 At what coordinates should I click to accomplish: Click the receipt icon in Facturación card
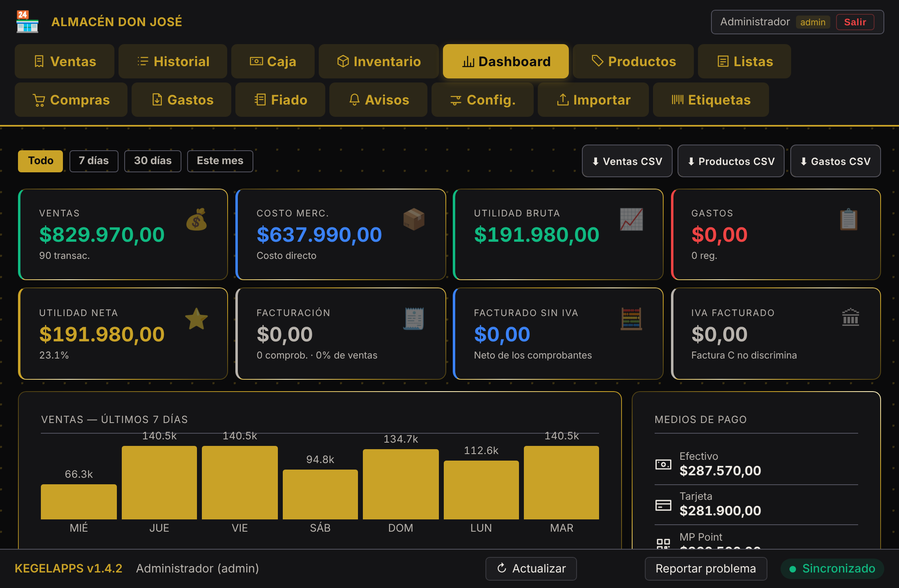click(x=414, y=318)
